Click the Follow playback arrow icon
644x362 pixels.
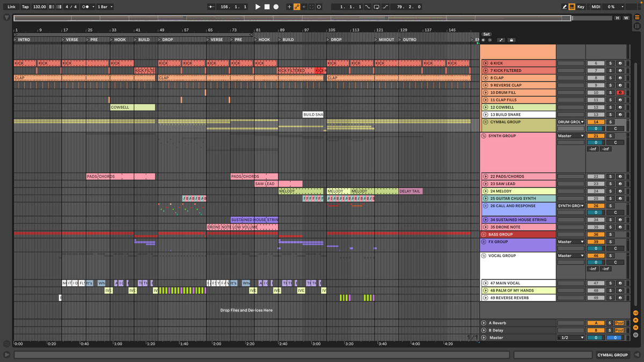(211, 7)
